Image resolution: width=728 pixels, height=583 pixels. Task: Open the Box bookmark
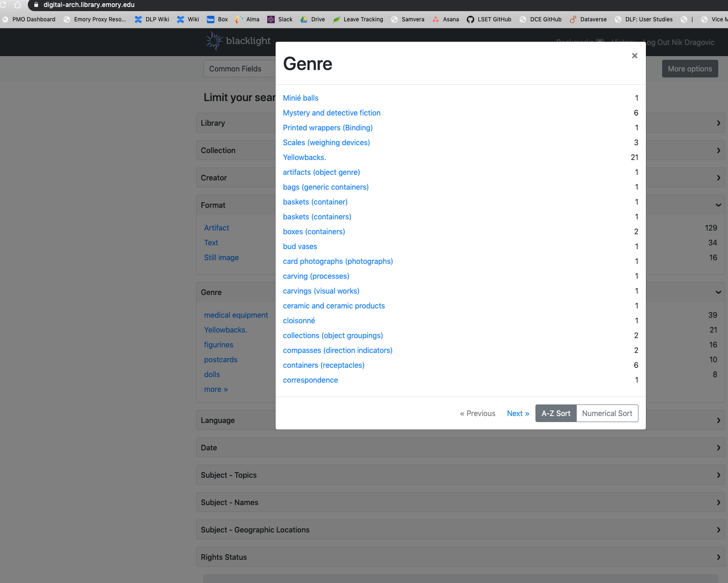[x=217, y=19]
